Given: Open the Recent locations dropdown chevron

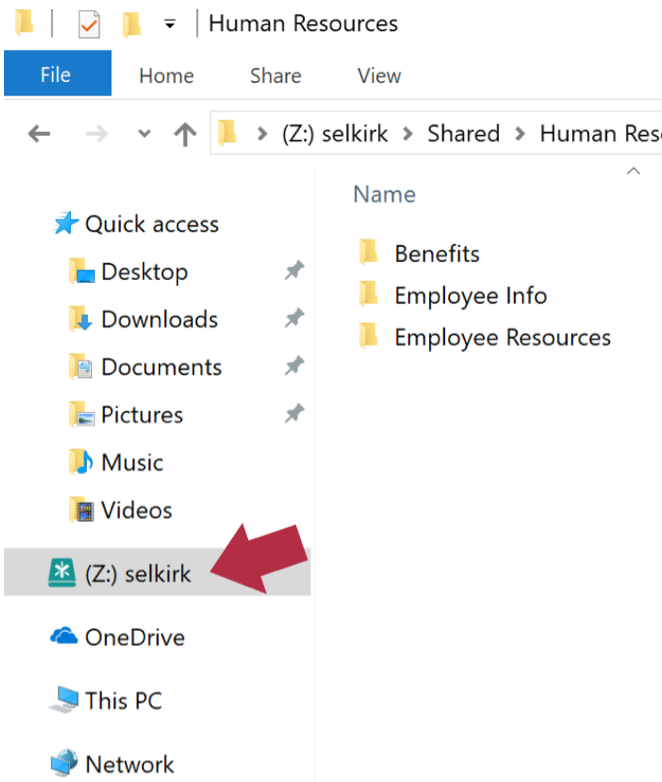Looking at the screenshot, I should [144, 134].
